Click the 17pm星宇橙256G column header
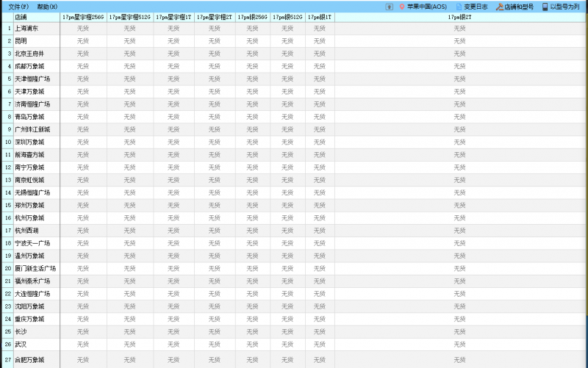The height and width of the screenshot is (368, 588). click(x=83, y=16)
